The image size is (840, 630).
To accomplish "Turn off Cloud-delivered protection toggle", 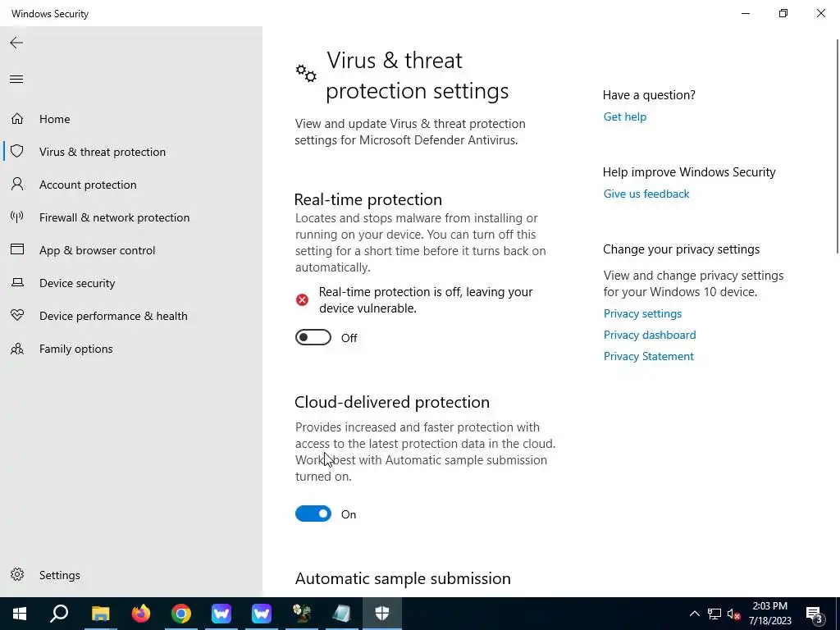I will click(313, 514).
